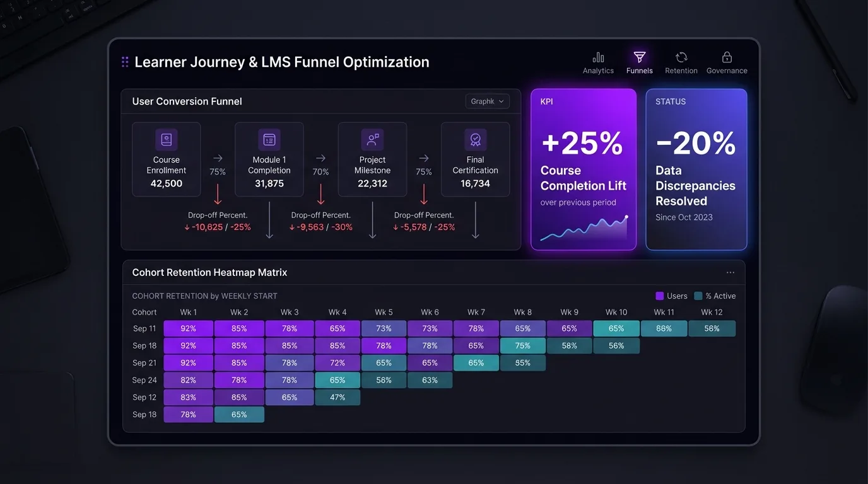Click the teal % Active legend swatch

(x=698, y=296)
